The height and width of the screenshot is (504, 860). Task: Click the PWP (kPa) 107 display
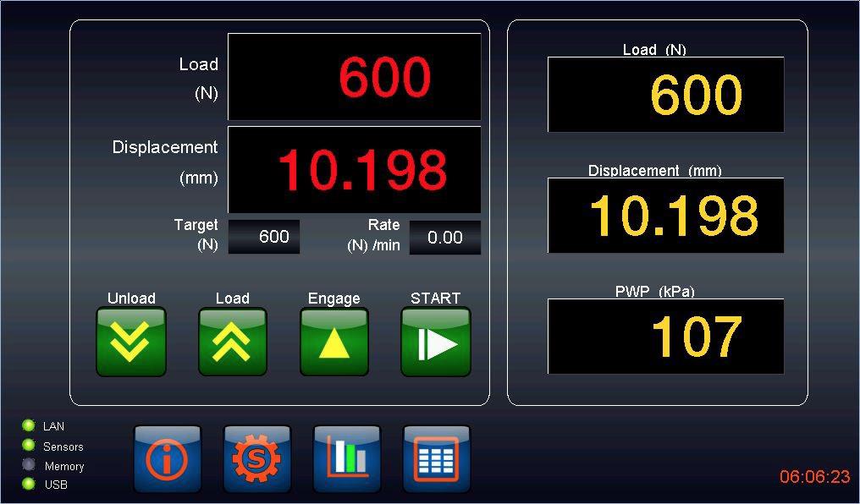point(665,337)
